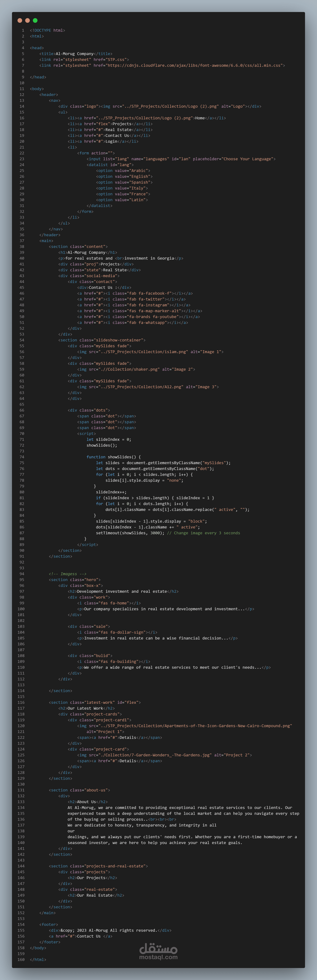Viewport: 317px width, 980px height.
Task: Click the href="STP.css" stylesheet line
Action: tap(84, 59)
